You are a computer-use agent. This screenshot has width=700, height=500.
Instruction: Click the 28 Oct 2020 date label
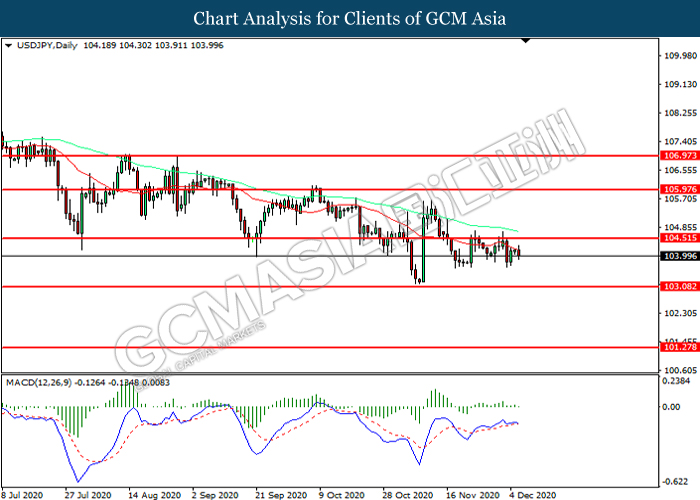pos(408,495)
